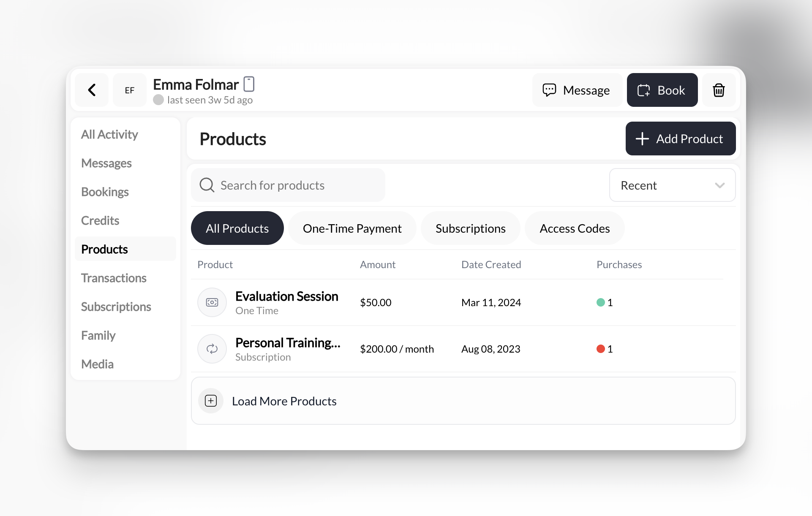The height and width of the screenshot is (516, 812).
Task: Enable the Subscriptions filter pill
Action: click(470, 228)
